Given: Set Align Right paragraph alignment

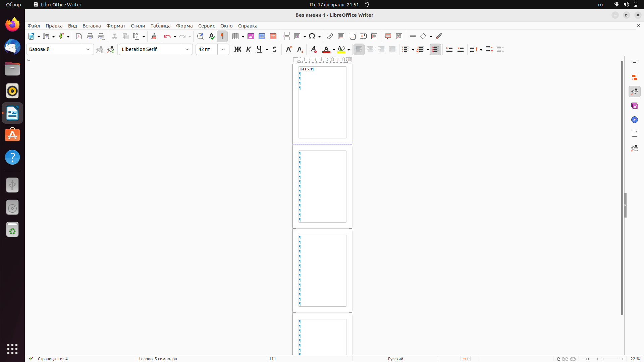Looking at the screenshot, I should 381,49.
